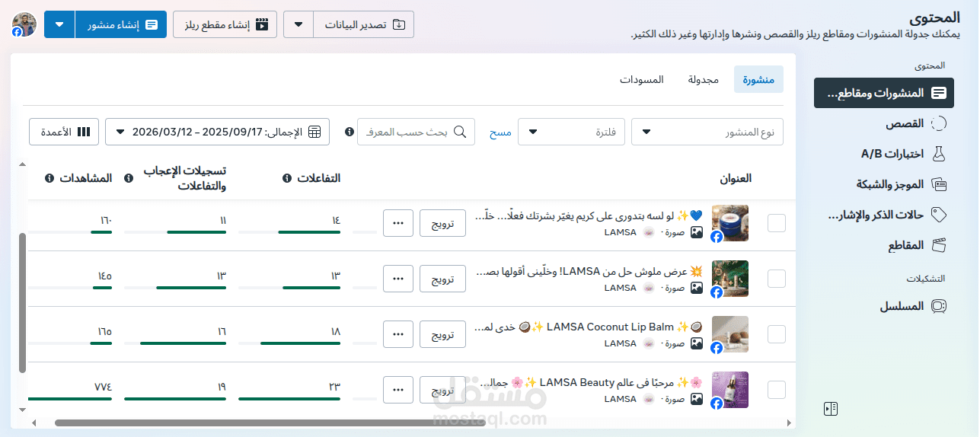980x437 pixels.
Task: Open thumbnail of LAMSA Beauty welcome post
Action: (730, 390)
